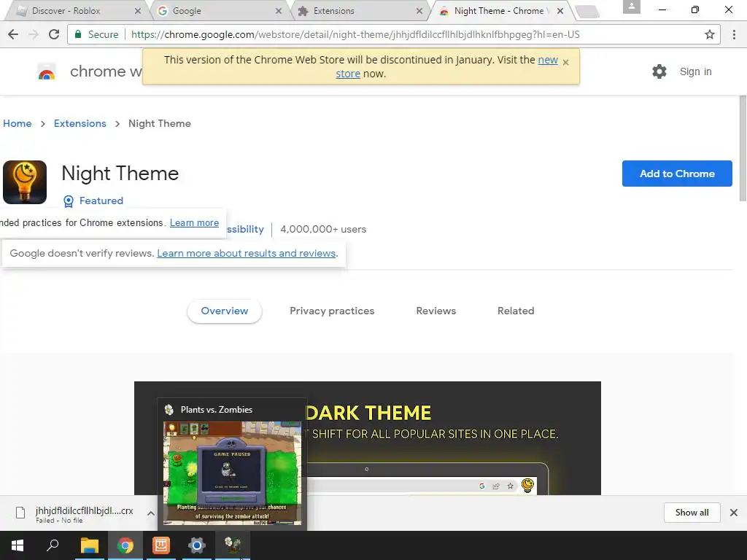The image size is (747, 560).
Task: Click the Night Theme heading title
Action: [x=120, y=174]
